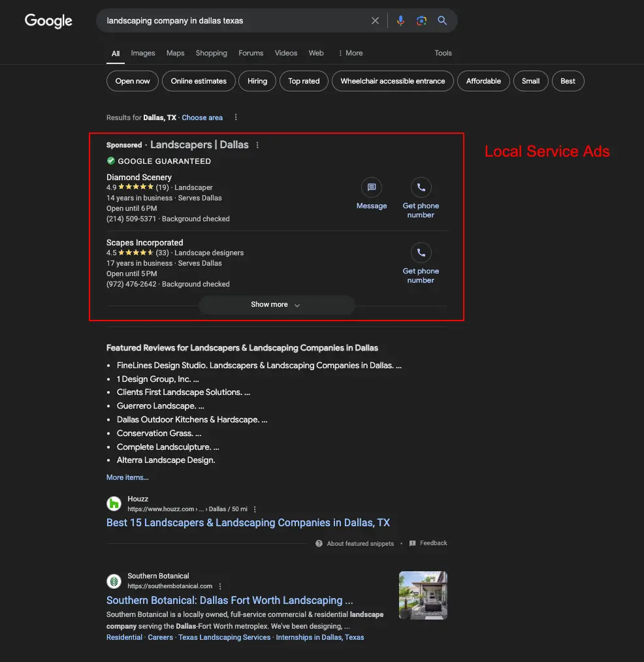Switch to the Web tab
The width and height of the screenshot is (644, 662).
(x=316, y=53)
